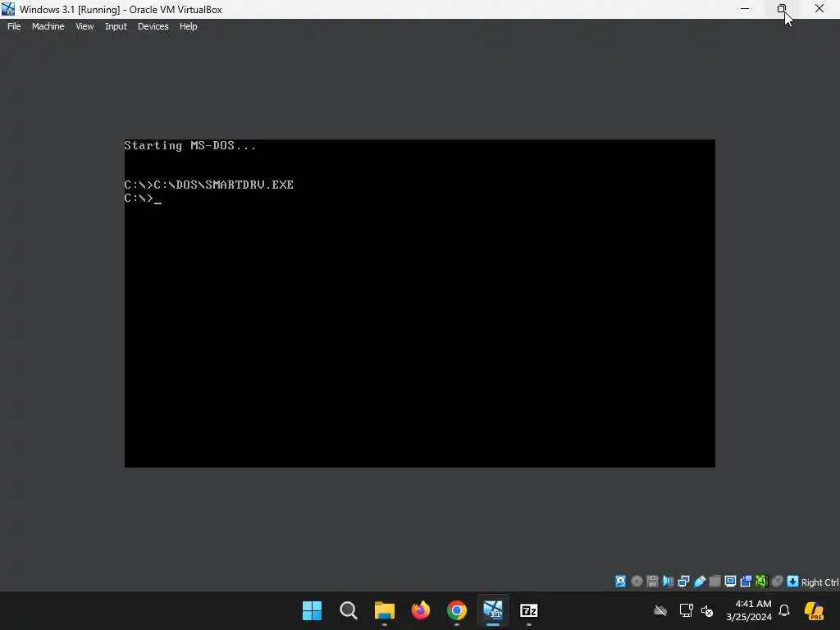Open the Windows Start menu
Screen dimensions: 840x630
tap(312, 610)
